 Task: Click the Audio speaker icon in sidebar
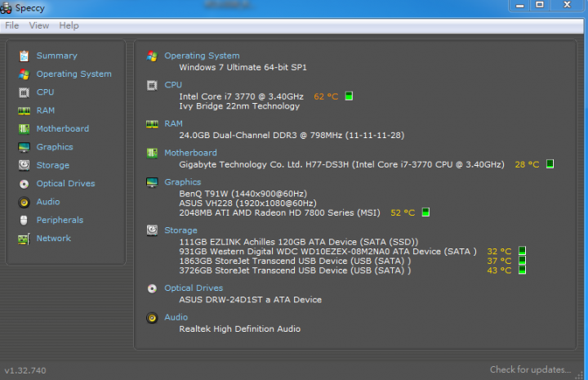pyautogui.click(x=24, y=202)
